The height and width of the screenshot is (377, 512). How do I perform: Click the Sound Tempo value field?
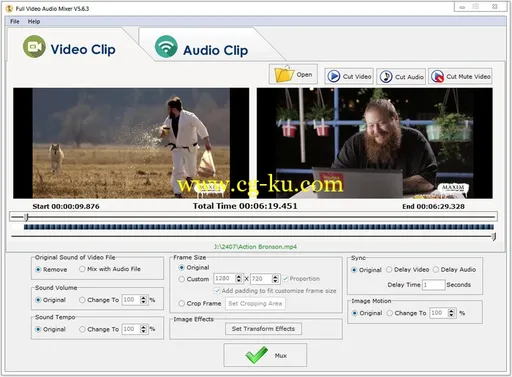[x=131, y=329]
